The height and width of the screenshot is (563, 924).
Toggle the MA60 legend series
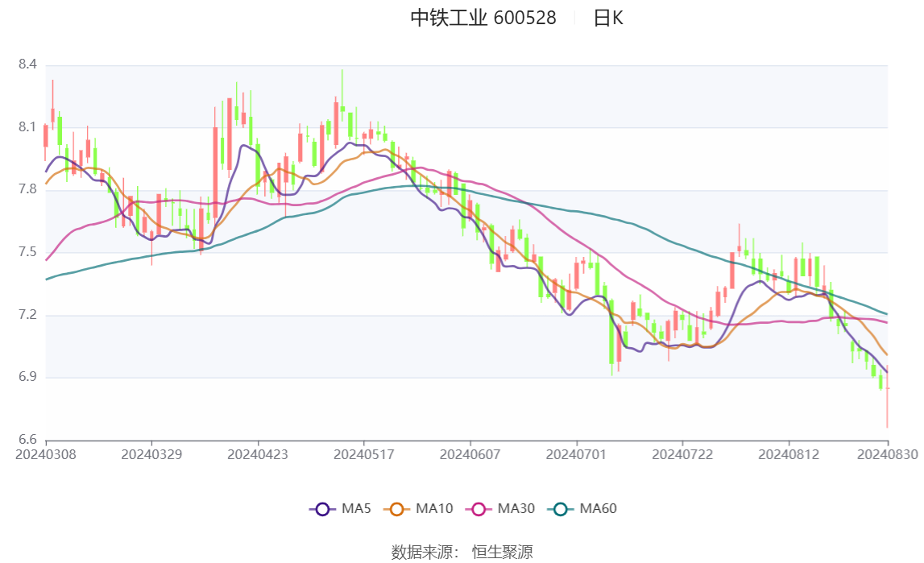coord(582,509)
